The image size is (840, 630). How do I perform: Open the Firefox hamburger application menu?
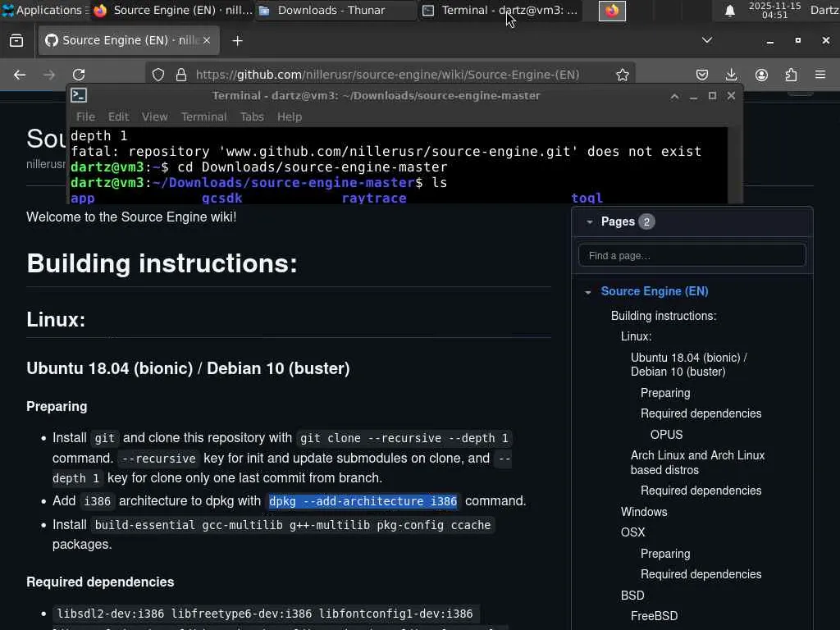tap(820, 75)
